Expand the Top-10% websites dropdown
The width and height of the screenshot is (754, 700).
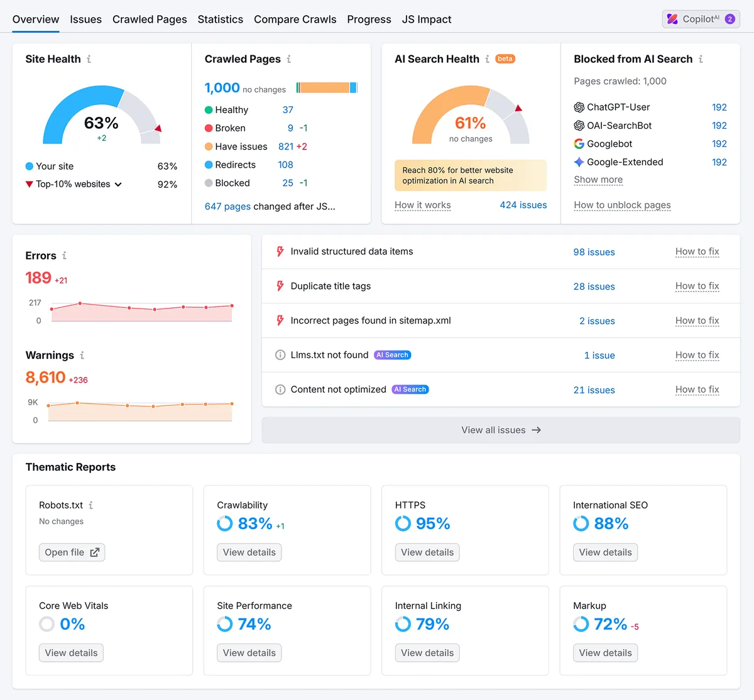[79, 184]
